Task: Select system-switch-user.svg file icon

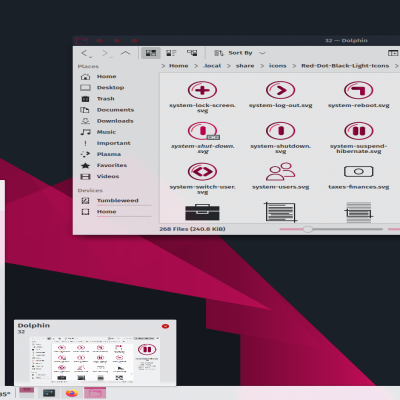Action: pyautogui.click(x=202, y=171)
